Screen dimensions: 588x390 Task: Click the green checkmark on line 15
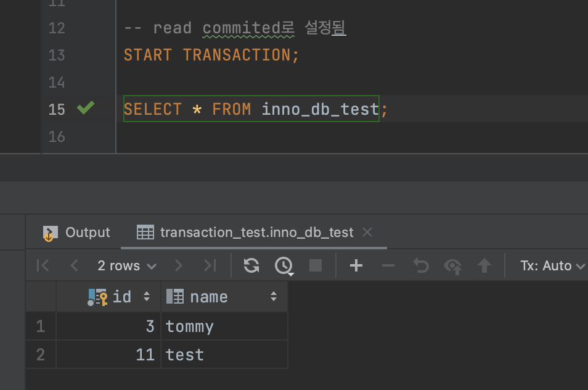click(x=85, y=109)
